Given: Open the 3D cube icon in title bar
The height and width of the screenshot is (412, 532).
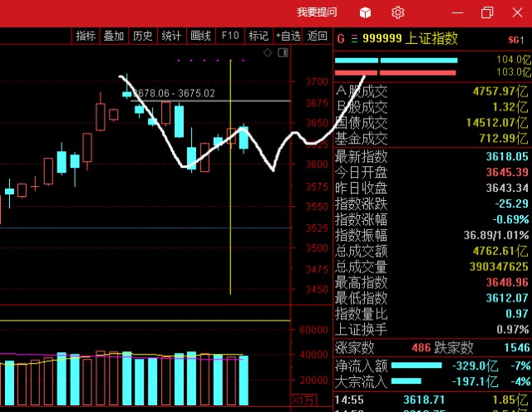Looking at the screenshot, I should coord(365,13).
